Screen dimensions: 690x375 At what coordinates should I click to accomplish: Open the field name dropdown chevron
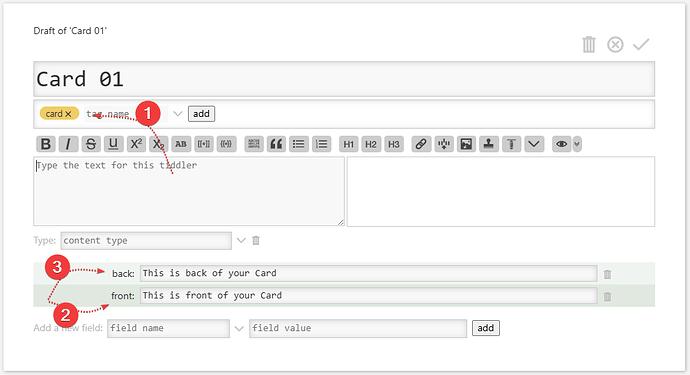pos(239,328)
